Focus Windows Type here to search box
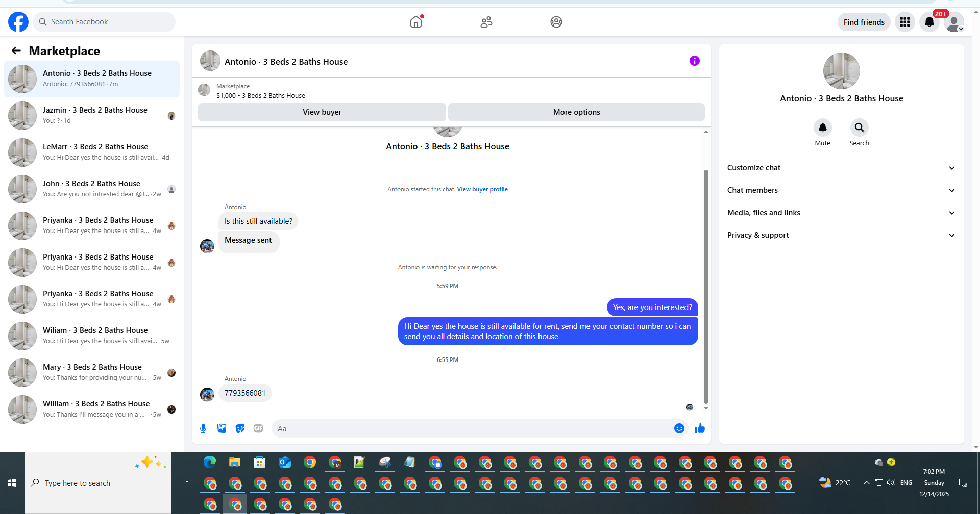Screen dimensions: 980x514 point(98,483)
